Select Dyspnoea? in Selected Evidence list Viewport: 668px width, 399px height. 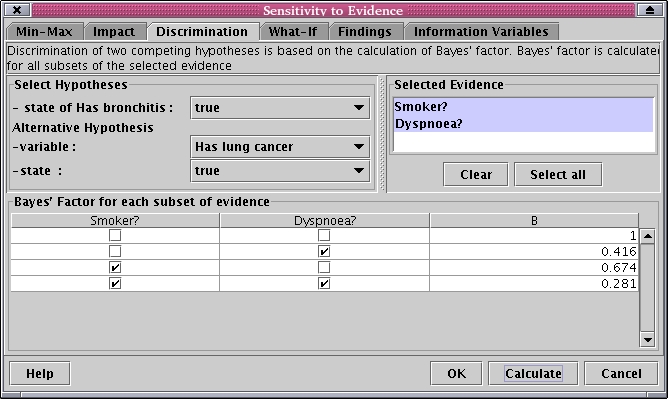click(x=523, y=123)
